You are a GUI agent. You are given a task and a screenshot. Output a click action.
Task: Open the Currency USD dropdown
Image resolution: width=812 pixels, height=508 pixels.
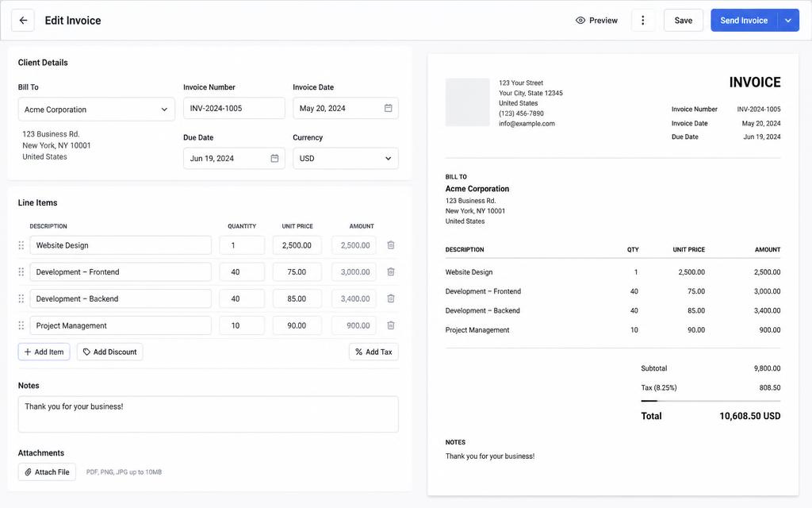tap(346, 158)
